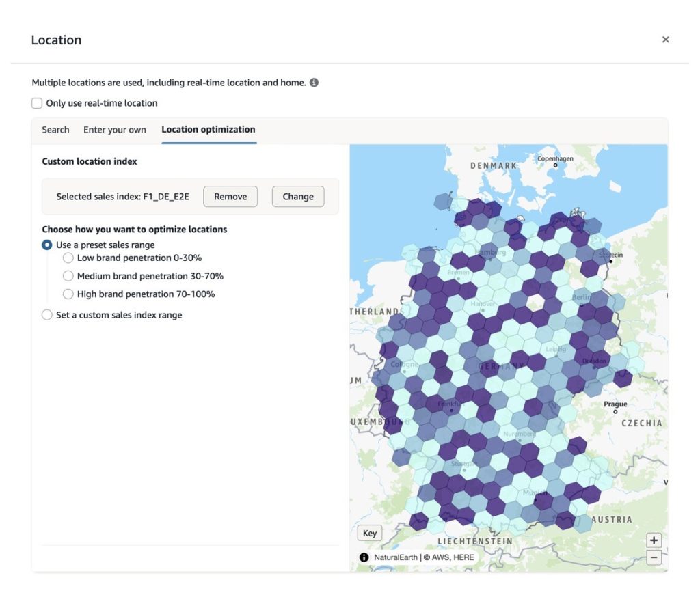
Task: Select Set a custom sales index range
Action: click(x=47, y=315)
